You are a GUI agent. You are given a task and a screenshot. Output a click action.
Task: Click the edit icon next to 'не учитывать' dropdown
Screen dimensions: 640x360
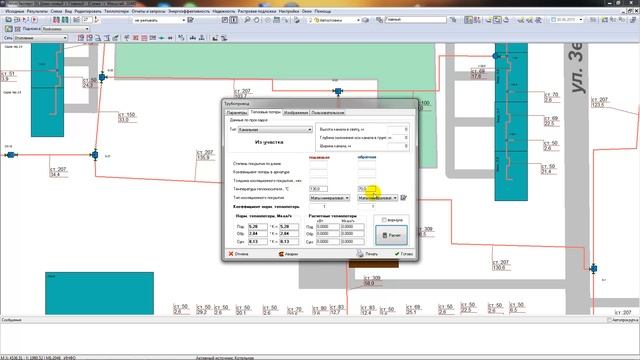[190, 20]
